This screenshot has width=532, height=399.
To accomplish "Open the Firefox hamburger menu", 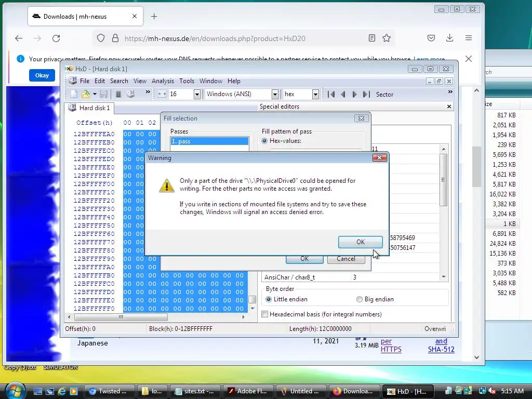I will tap(469, 38).
